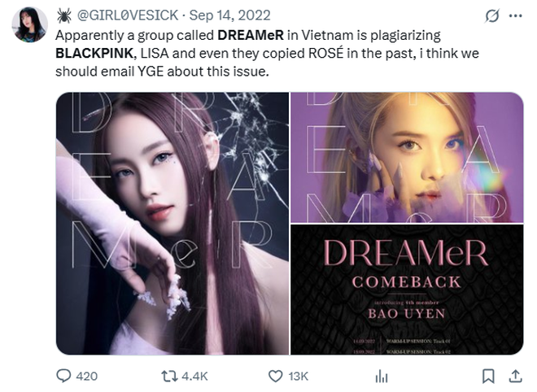Like the tweet with the heart icon

tap(275, 376)
